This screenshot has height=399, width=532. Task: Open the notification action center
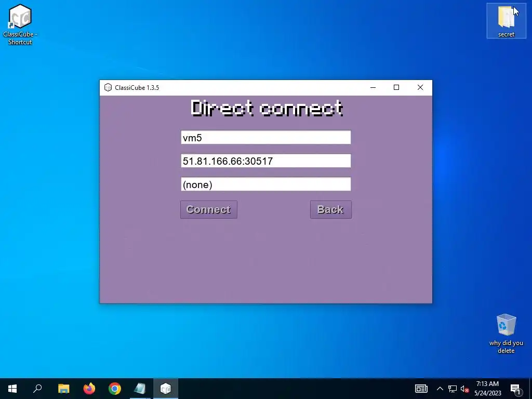(515, 389)
